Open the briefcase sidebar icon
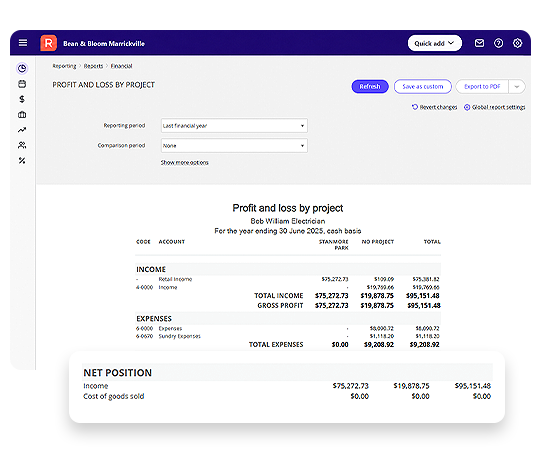 [22, 115]
